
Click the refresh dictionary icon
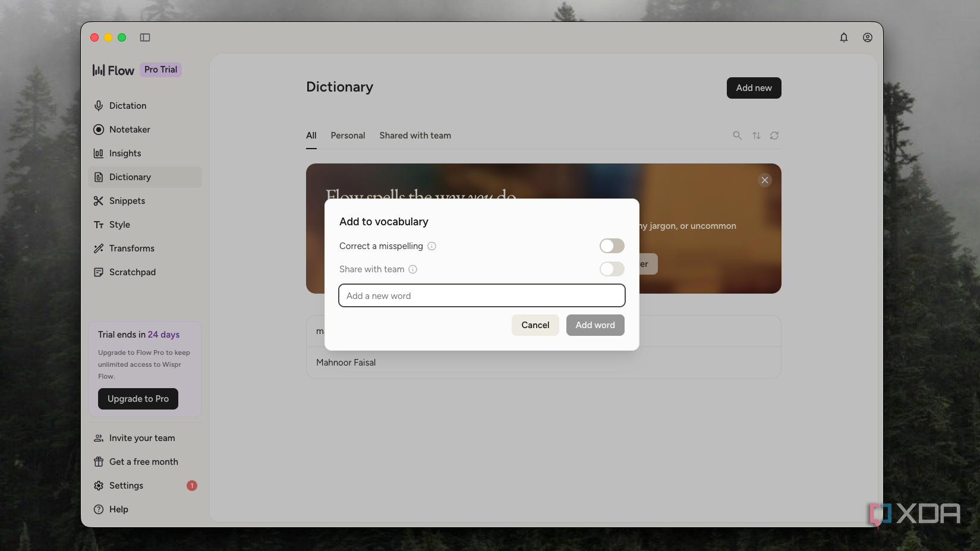click(x=774, y=136)
